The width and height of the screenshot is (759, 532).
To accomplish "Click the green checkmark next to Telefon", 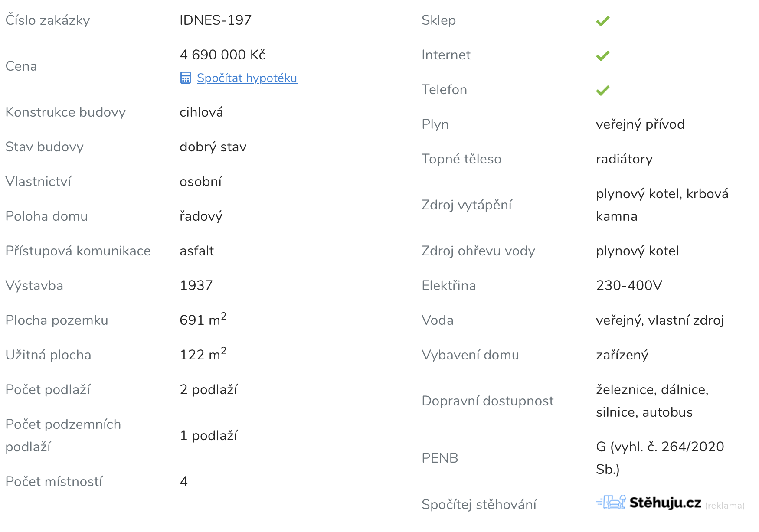I will tap(602, 90).
